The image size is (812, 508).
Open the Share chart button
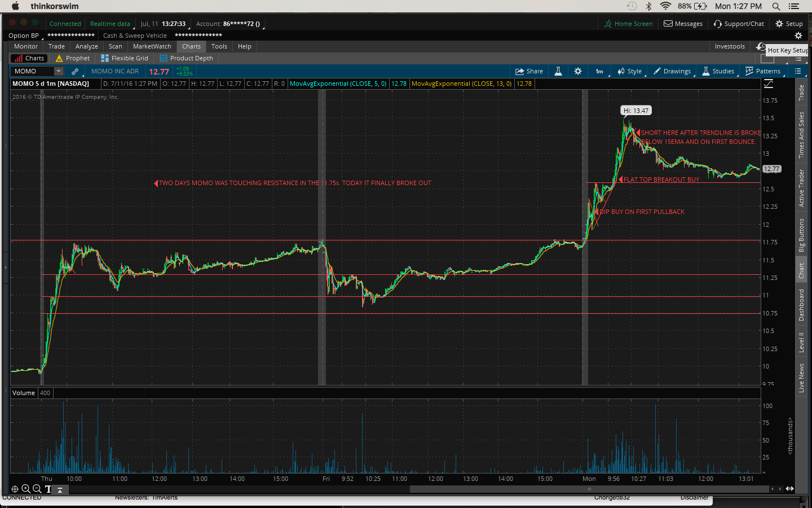coord(529,71)
